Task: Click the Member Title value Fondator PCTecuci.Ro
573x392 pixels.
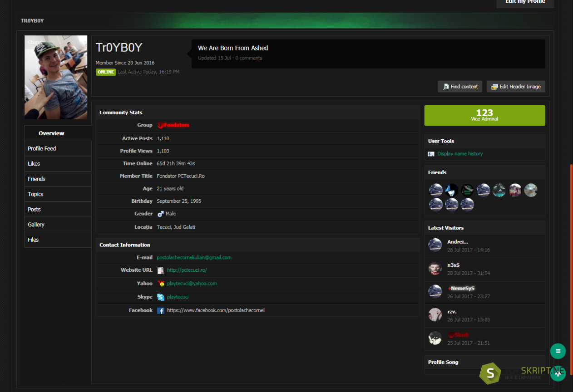Action: coord(181,176)
